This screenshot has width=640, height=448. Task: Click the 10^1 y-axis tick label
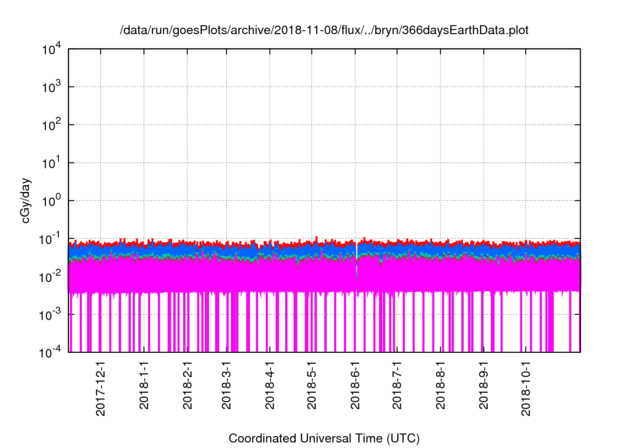click(x=52, y=163)
